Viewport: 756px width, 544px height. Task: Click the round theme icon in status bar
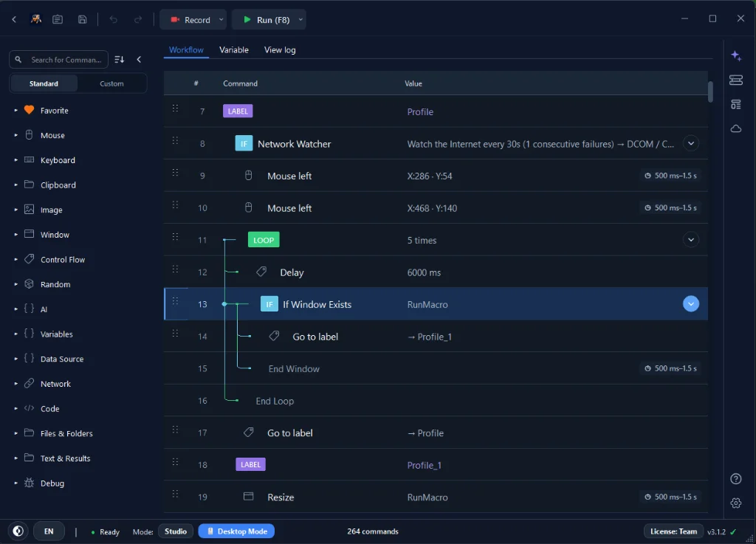point(18,531)
